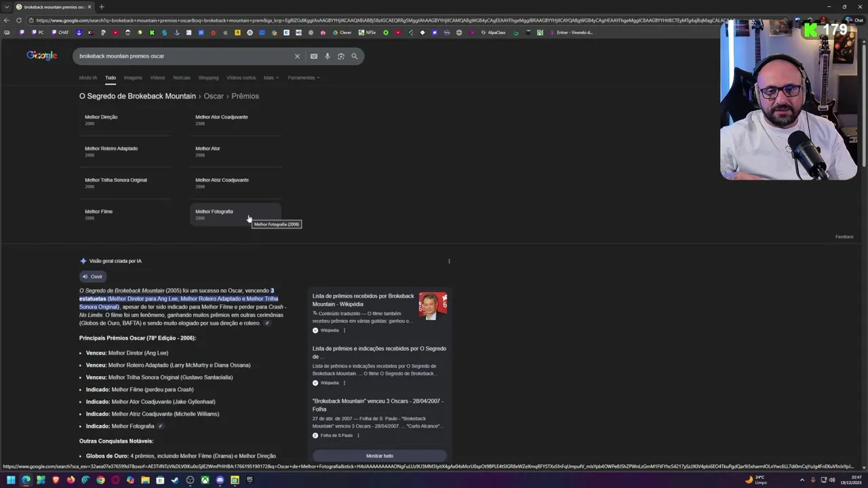Click the page vertical scrollbar

(x=865, y=105)
